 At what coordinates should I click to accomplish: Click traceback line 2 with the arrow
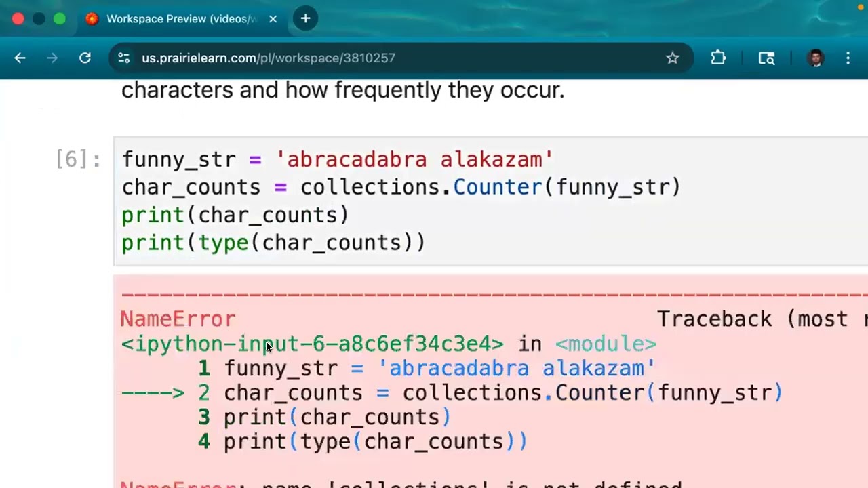(452, 393)
